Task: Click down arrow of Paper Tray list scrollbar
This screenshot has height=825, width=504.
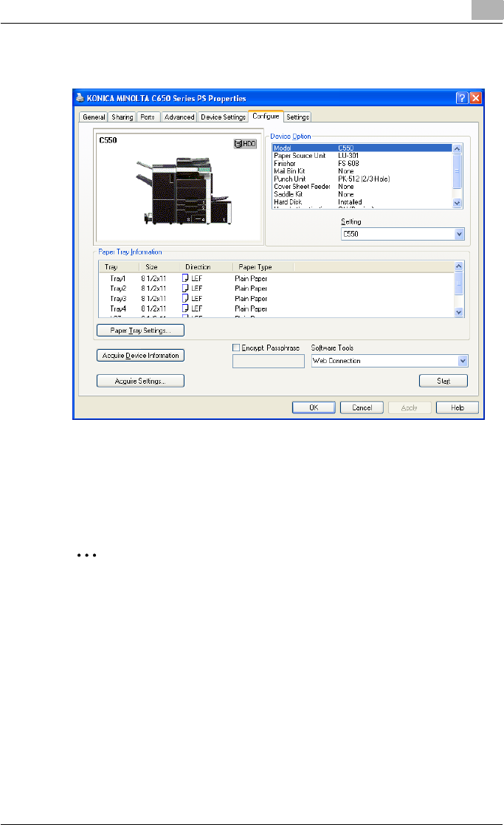Action: click(x=459, y=313)
